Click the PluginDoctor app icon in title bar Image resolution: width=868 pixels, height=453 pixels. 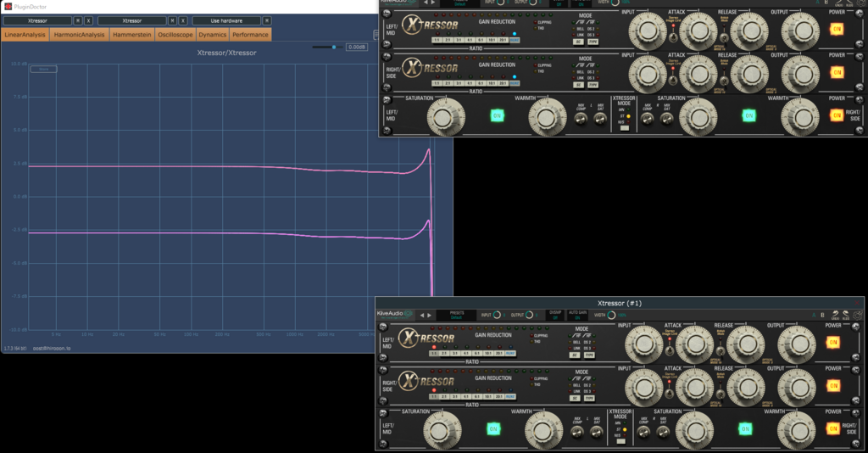[8, 7]
